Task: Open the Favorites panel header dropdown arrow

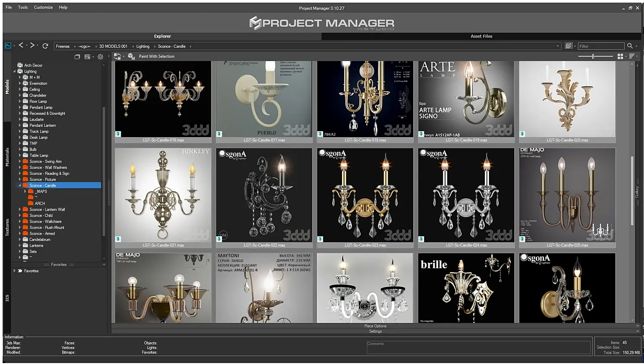Action: (x=104, y=264)
